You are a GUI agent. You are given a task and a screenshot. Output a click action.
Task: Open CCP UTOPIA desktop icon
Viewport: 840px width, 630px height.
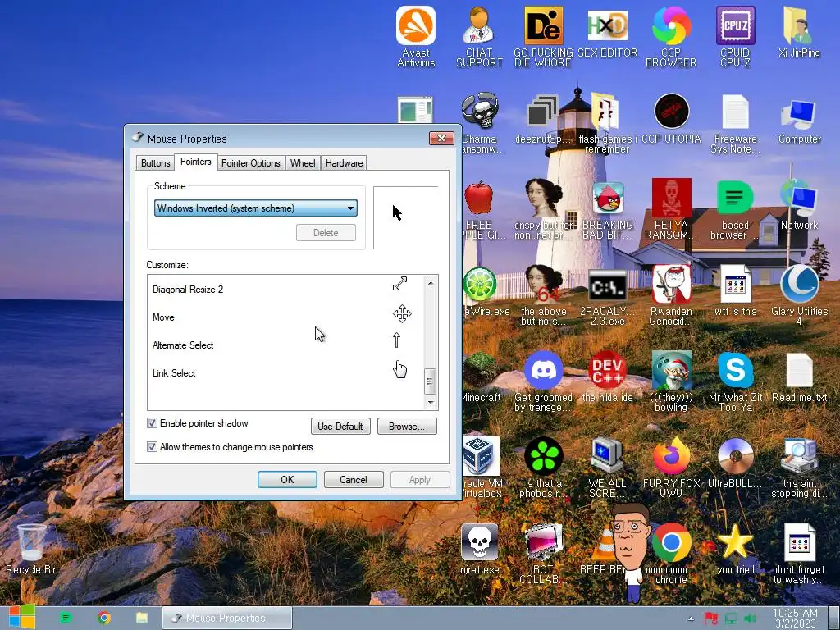(x=671, y=119)
